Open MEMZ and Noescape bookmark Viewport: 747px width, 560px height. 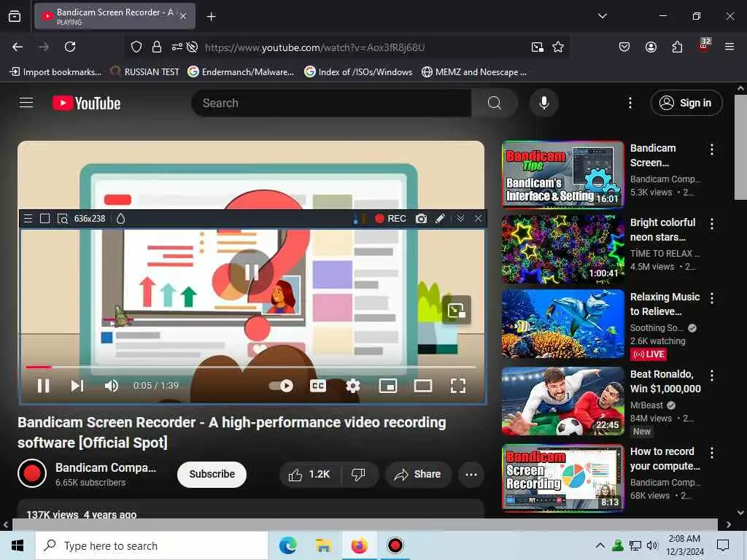pyautogui.click(x=474, y=72)
